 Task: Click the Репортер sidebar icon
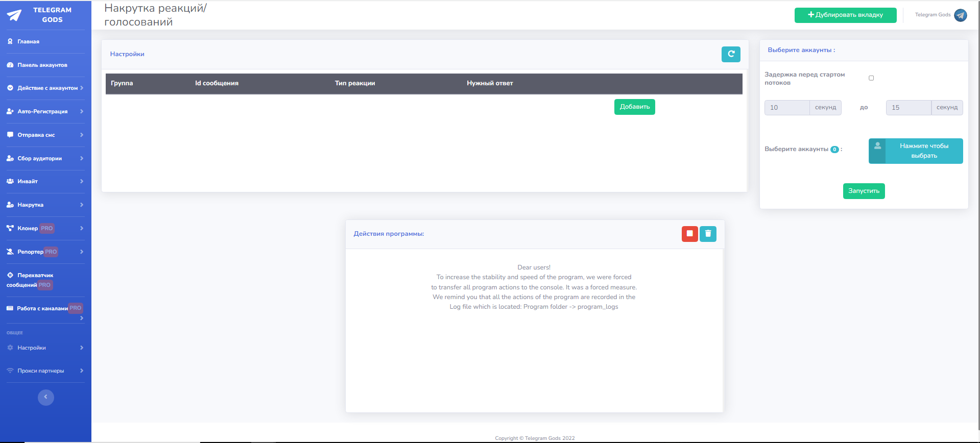click(x=10, y=252)
